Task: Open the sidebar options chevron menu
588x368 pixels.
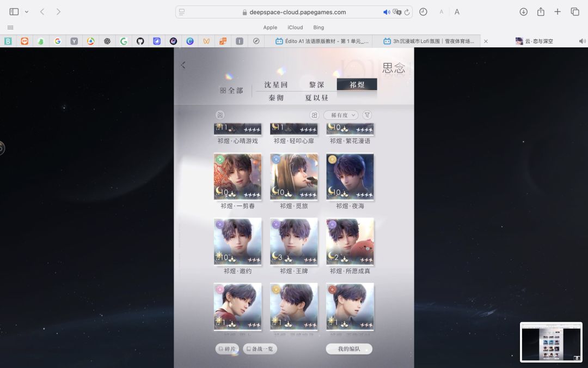Action: coord(27,11)
